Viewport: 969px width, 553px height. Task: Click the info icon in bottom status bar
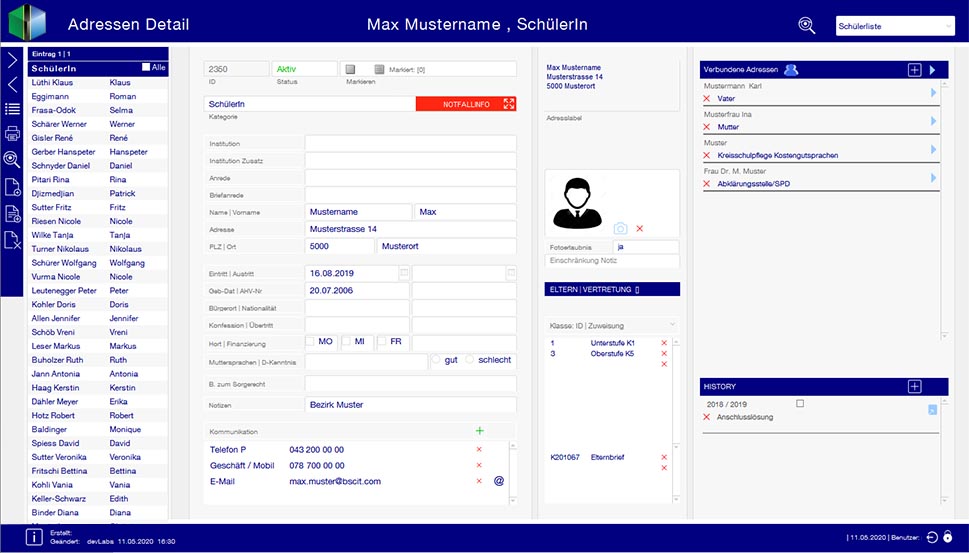35,537
